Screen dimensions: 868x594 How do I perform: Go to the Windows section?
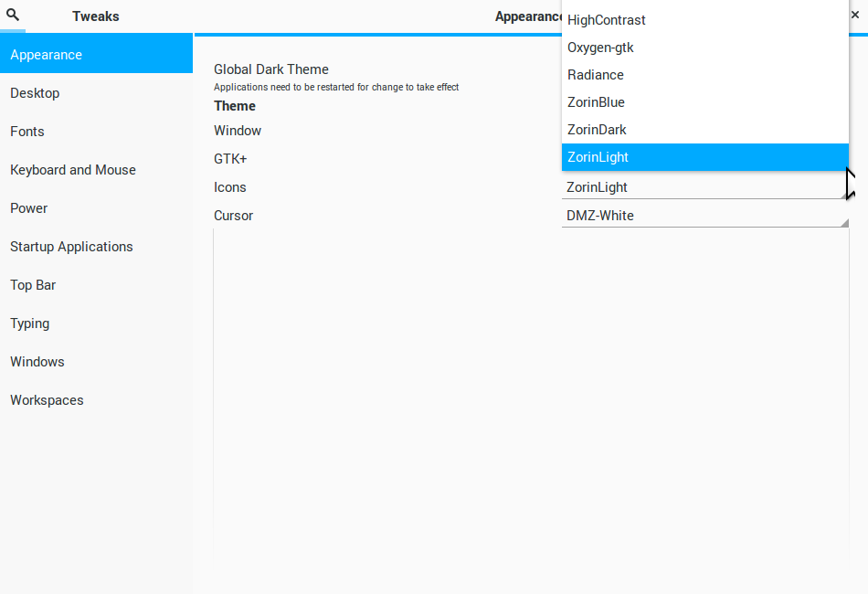(96, 362)
